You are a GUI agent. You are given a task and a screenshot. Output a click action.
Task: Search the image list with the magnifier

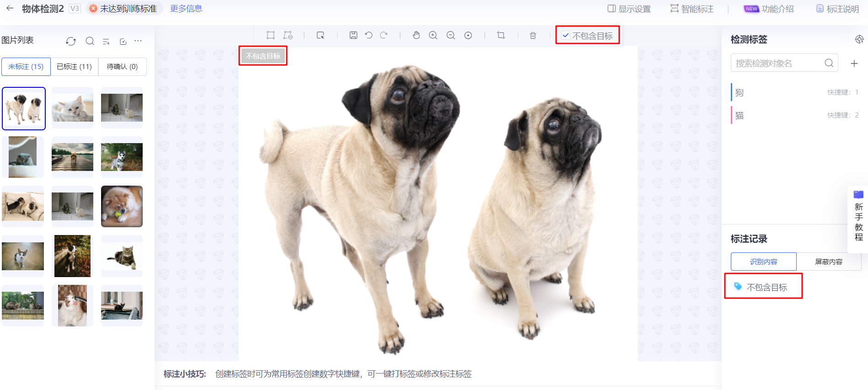click(90, 41)
